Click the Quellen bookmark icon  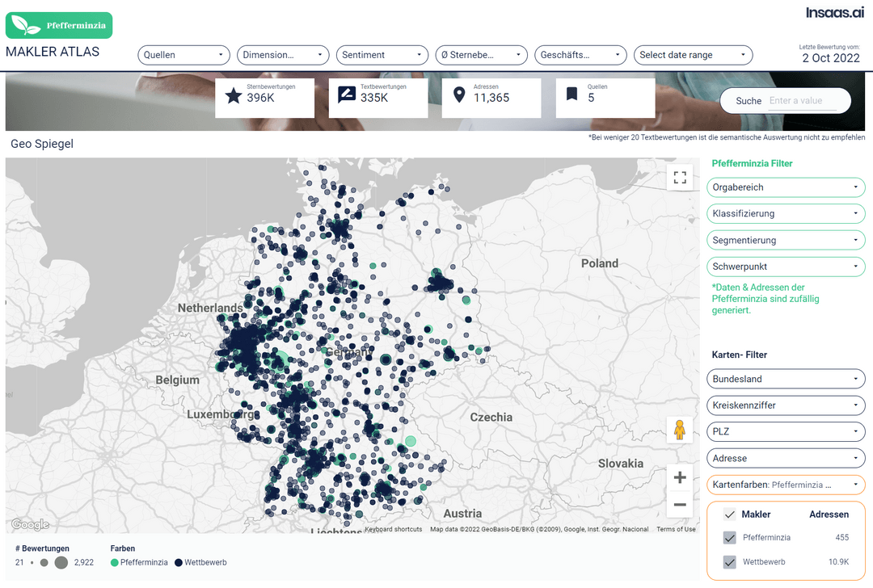point(571,94)
